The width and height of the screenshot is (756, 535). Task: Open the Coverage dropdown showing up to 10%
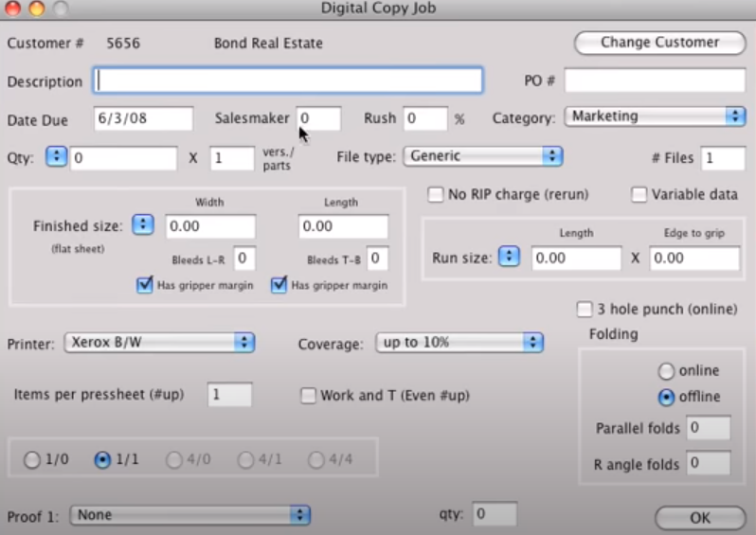pos(459,343)
